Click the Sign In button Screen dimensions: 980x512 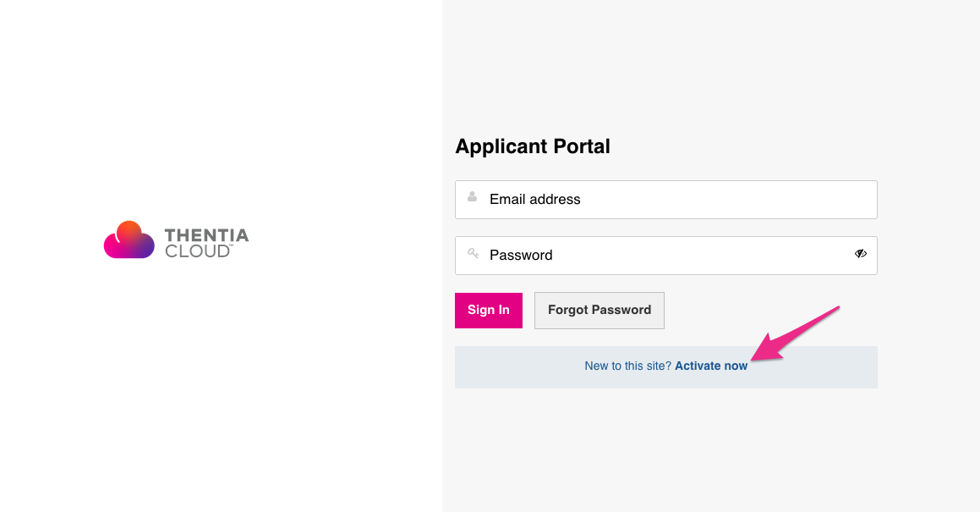click(489, 311)
